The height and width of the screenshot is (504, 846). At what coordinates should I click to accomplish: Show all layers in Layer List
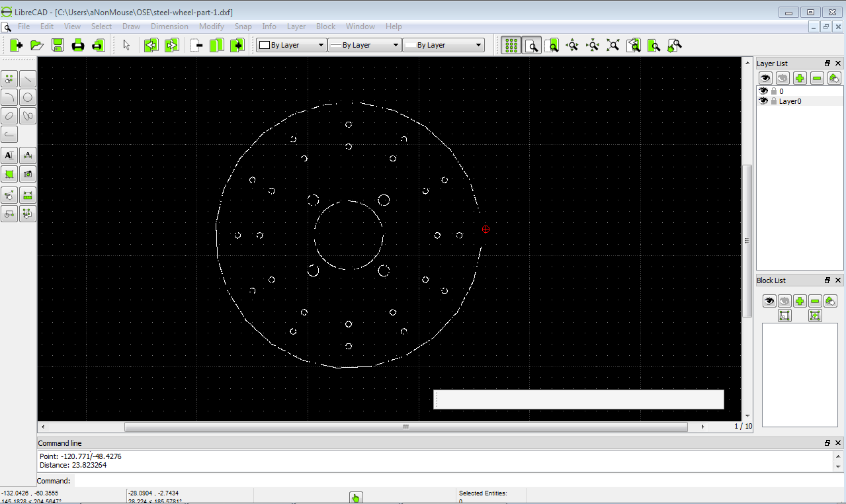coord(765,78)
